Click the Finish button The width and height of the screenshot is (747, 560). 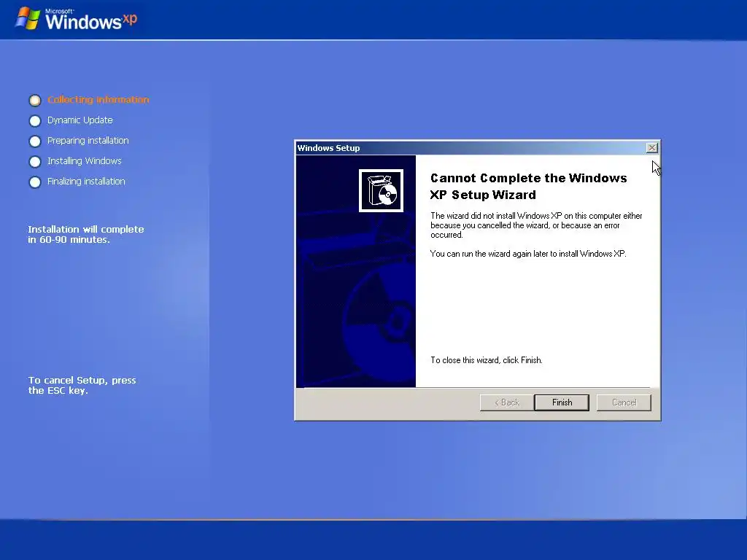click(562, 402)
